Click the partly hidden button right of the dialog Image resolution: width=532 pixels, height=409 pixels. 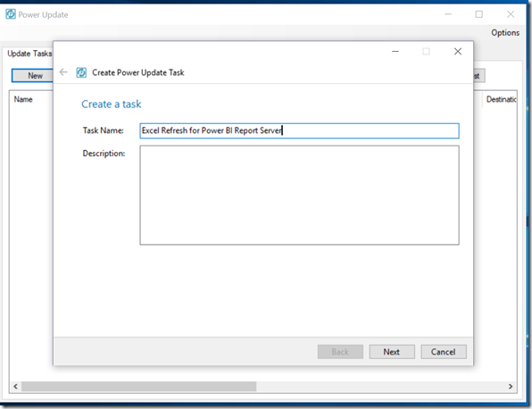479,76
